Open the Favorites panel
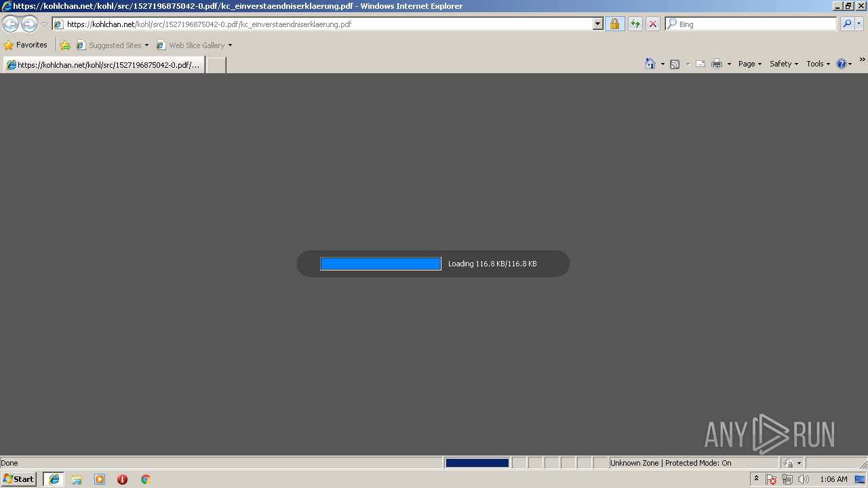This screenshot has height=488, width=868. point(26,45)
